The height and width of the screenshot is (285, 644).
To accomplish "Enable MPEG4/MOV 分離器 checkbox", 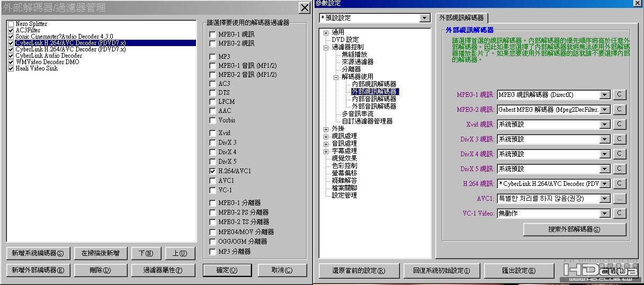I will [x=213, y=232].
